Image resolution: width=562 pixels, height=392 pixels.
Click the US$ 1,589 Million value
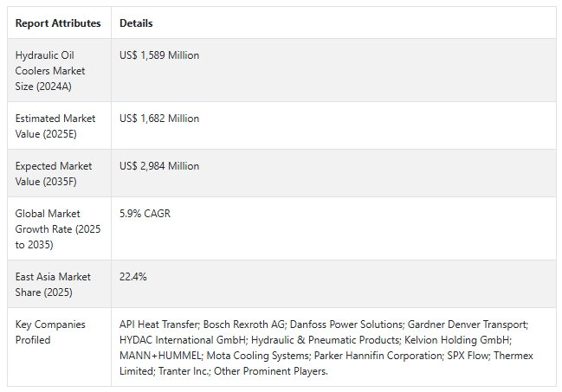159,55
